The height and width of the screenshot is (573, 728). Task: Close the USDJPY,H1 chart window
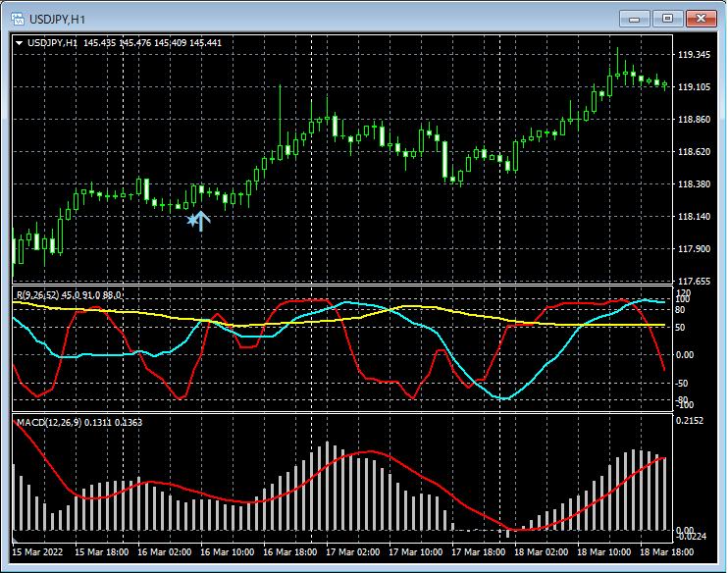click(x=702, y=18)
